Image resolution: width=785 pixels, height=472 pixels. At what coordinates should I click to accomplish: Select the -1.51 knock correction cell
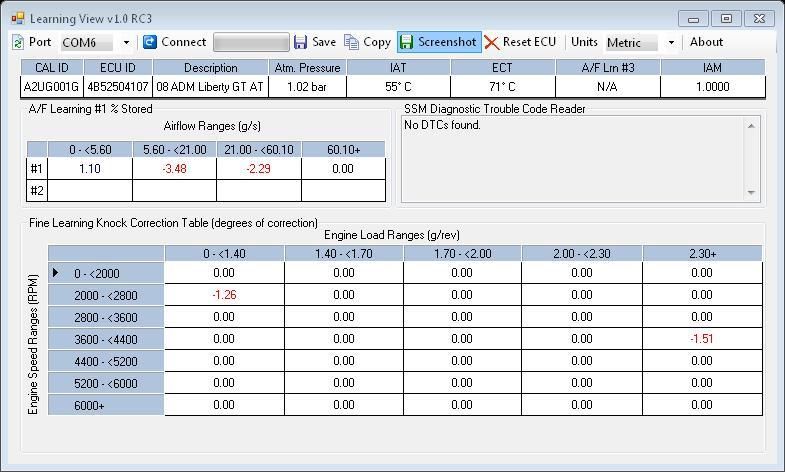pos(701,339)
